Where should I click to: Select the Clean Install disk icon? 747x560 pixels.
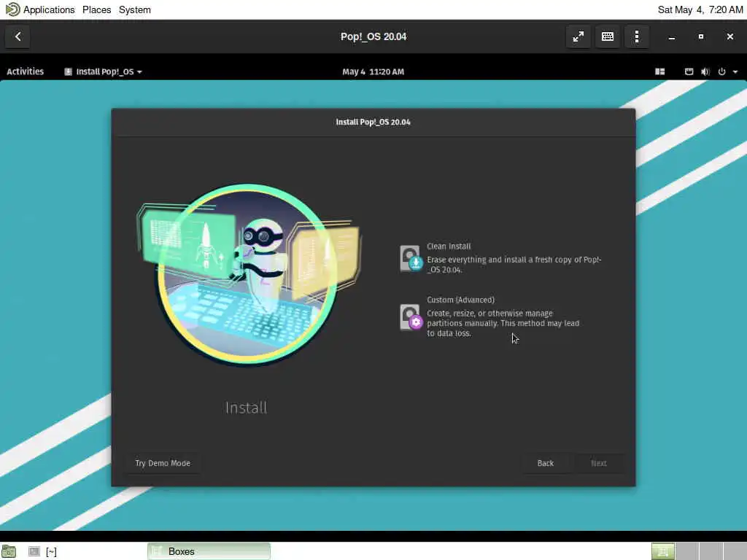click(x=411, y=258)
